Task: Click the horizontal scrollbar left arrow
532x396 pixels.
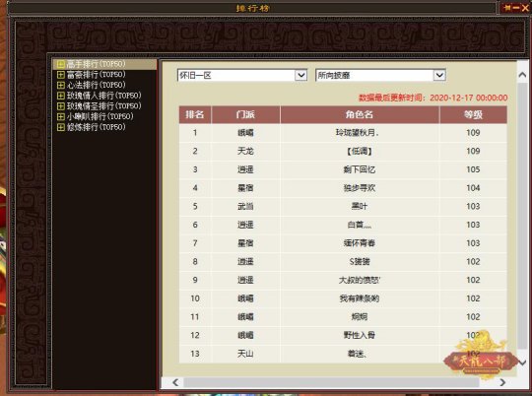Action: [x=175, y=383]
